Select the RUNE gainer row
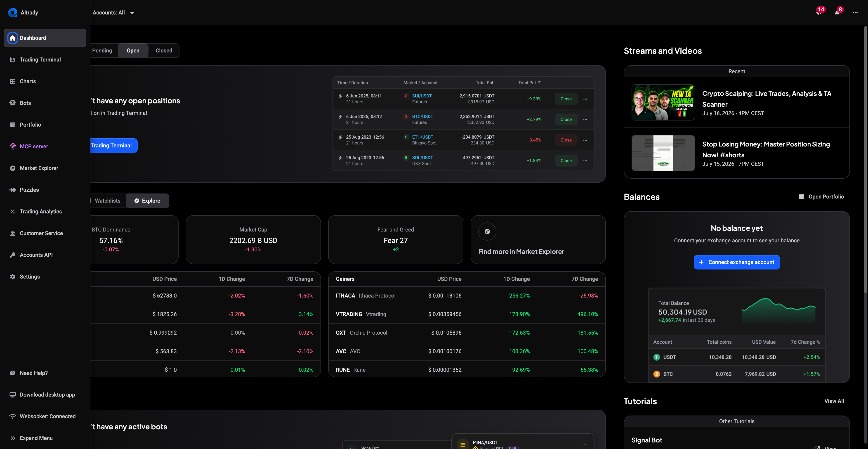 (x=467, y=370)
